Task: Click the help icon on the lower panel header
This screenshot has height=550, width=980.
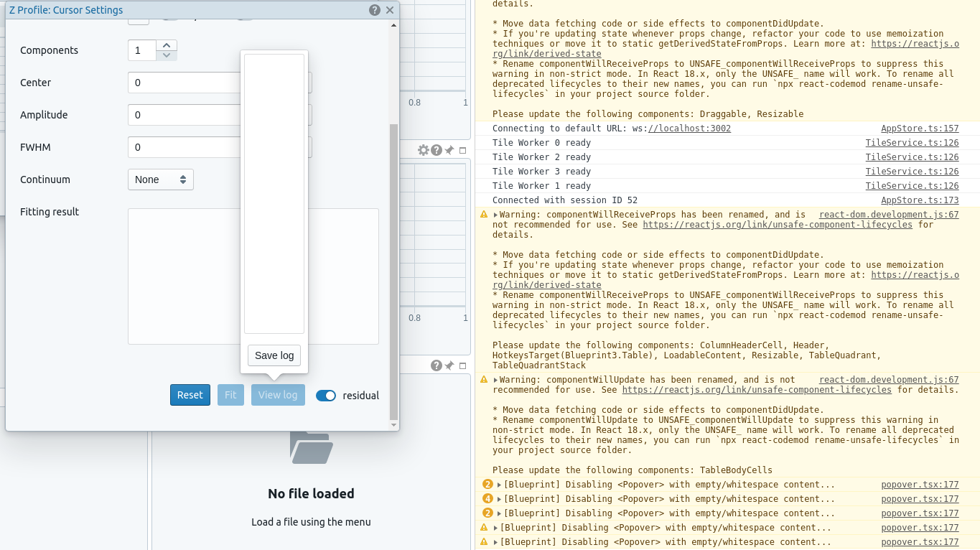Action: click(436, 365)
